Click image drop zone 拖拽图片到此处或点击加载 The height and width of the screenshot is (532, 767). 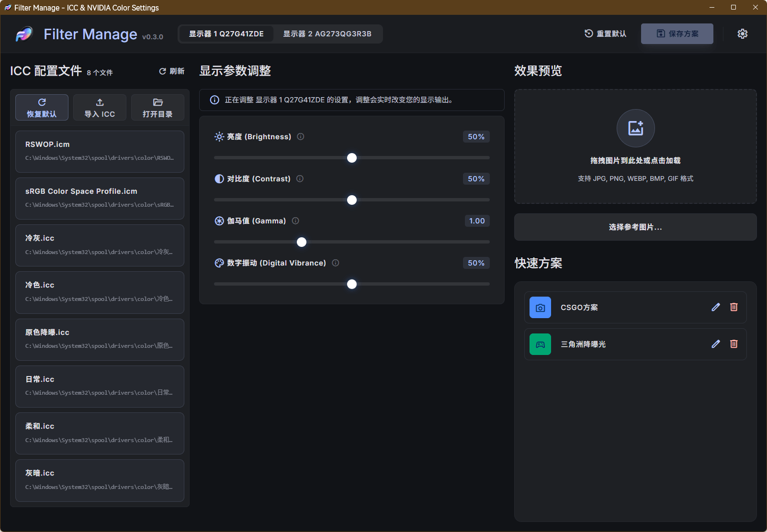(x=635, y=146)
